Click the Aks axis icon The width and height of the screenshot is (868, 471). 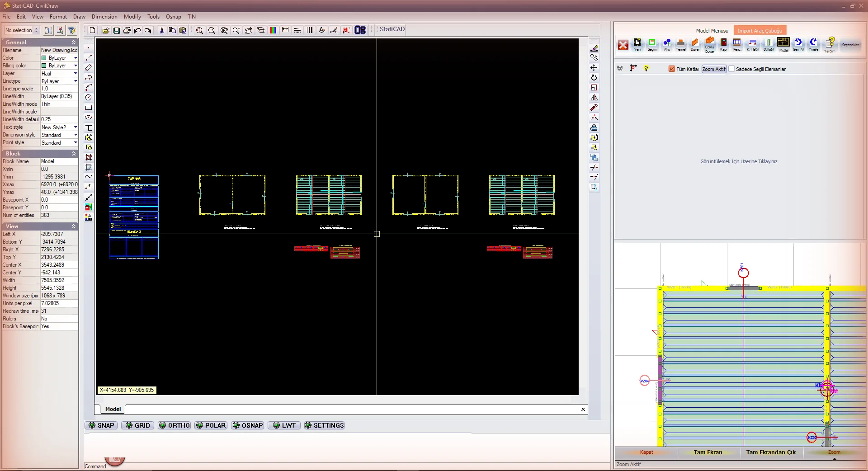click(x=667, y=44)
